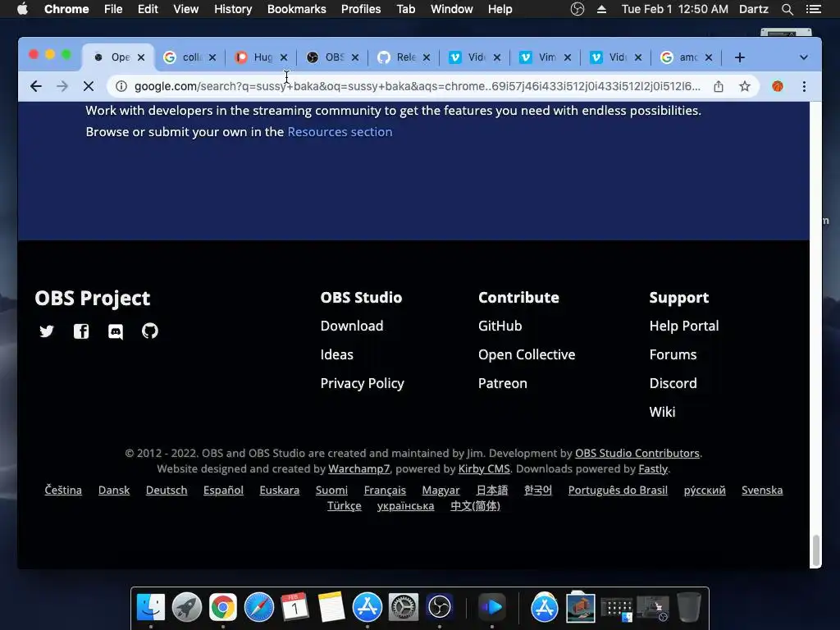
Task: Open the Warchamp7 link
Action: tap(359, 468)
